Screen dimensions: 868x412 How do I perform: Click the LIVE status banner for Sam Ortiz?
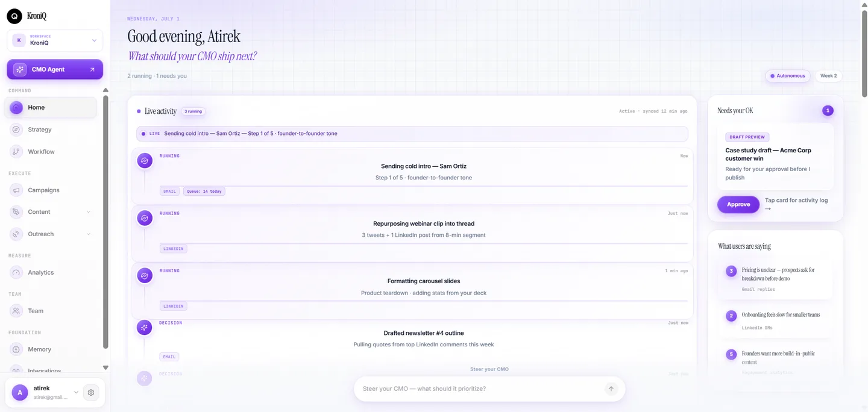coord(412,134)
